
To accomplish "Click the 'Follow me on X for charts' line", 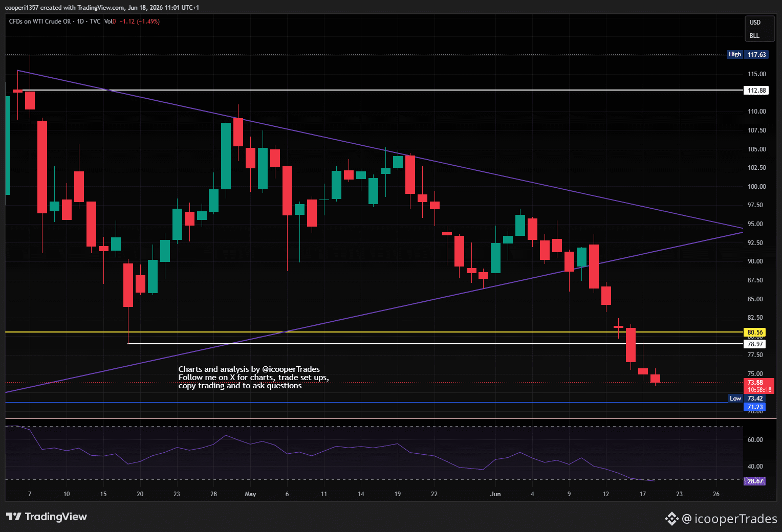I will point(254,378).
